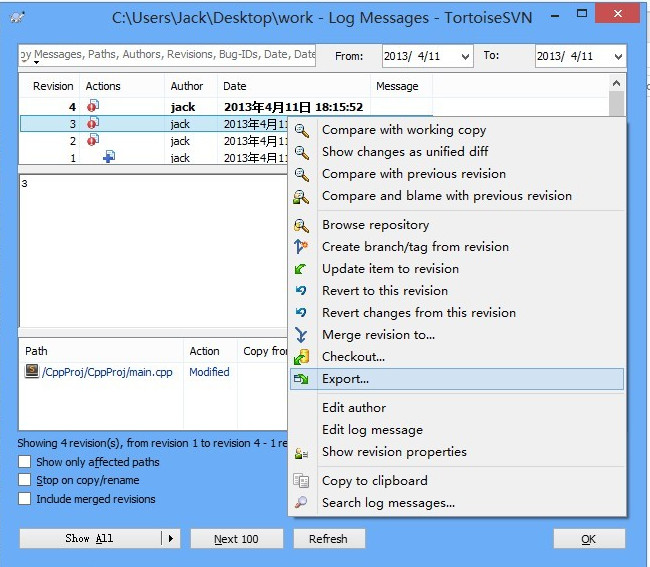
Task: Click the modified action icon of revision 4
Action: (x=93, y=106)
